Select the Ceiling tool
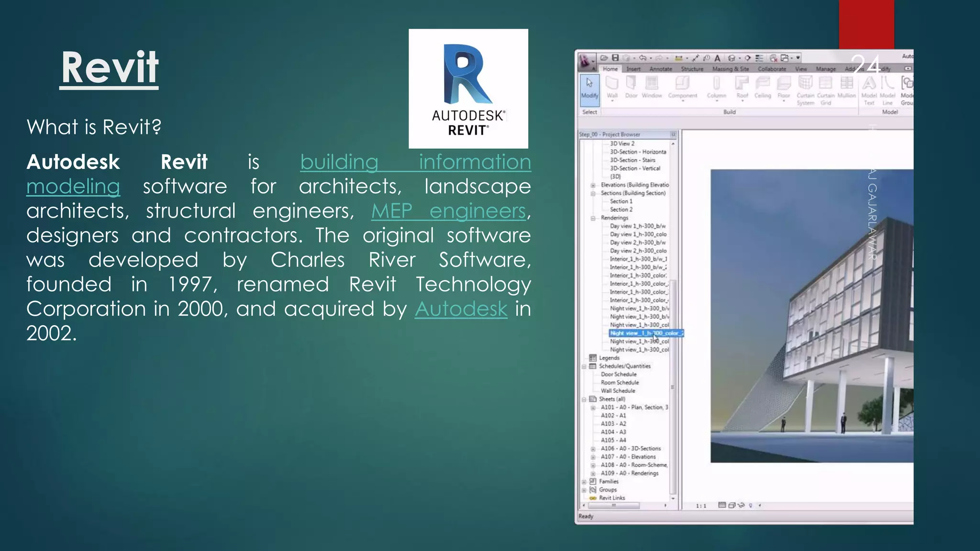980x551 pixels. click(763, 87)
